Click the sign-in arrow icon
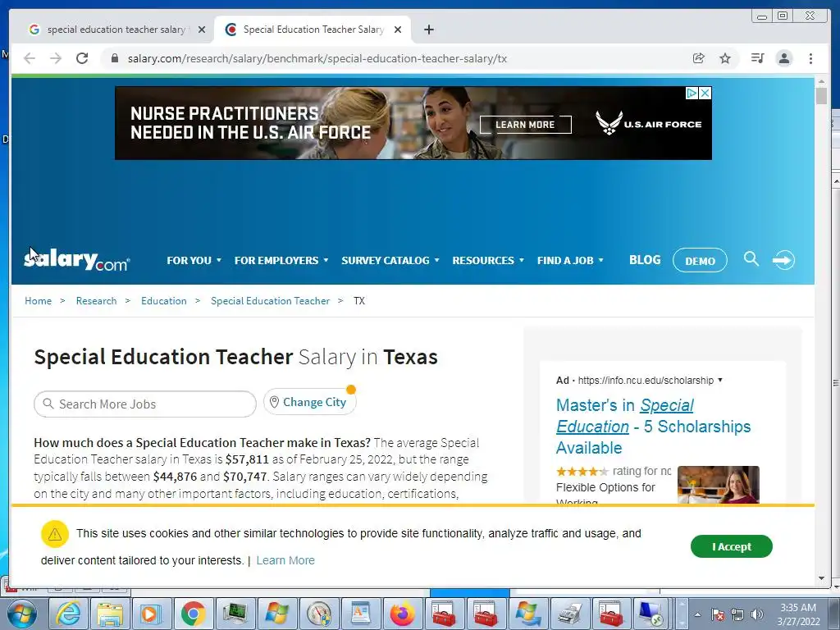The image size is (840, 630). click(x=783, y=260)
